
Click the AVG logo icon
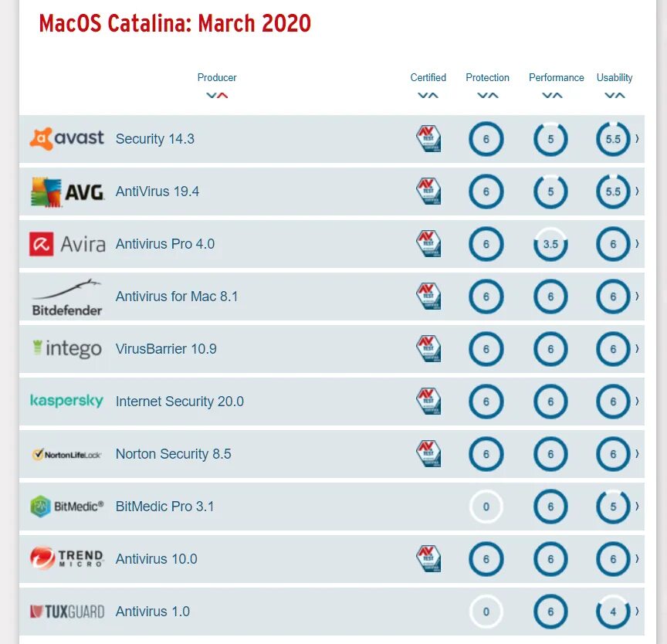click(x=46, y=192)
